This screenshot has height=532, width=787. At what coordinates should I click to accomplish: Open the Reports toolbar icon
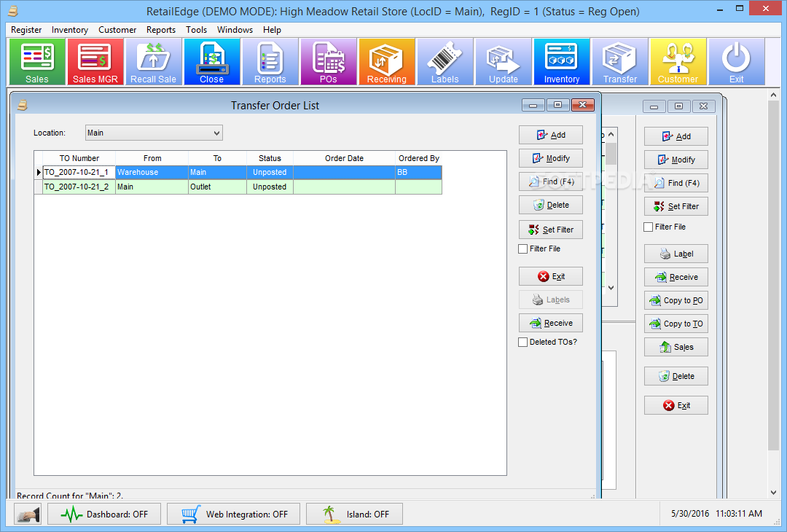point(270,62)
